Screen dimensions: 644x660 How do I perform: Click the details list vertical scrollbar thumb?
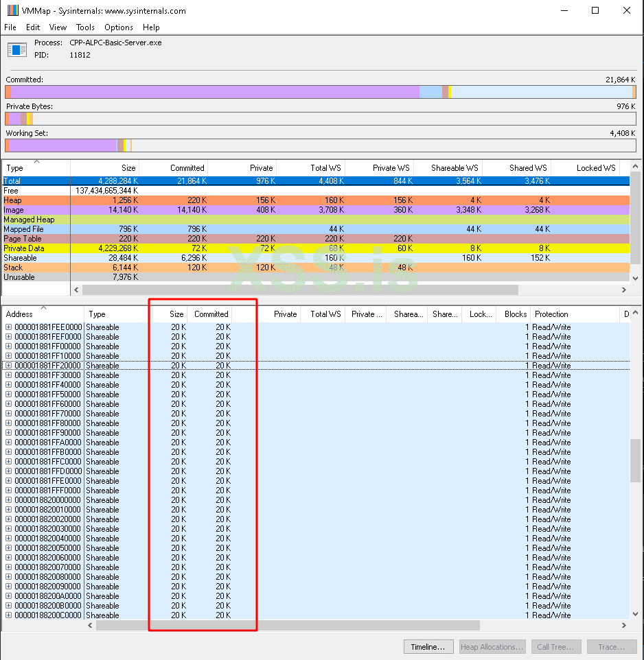click(x=635, y=461)
